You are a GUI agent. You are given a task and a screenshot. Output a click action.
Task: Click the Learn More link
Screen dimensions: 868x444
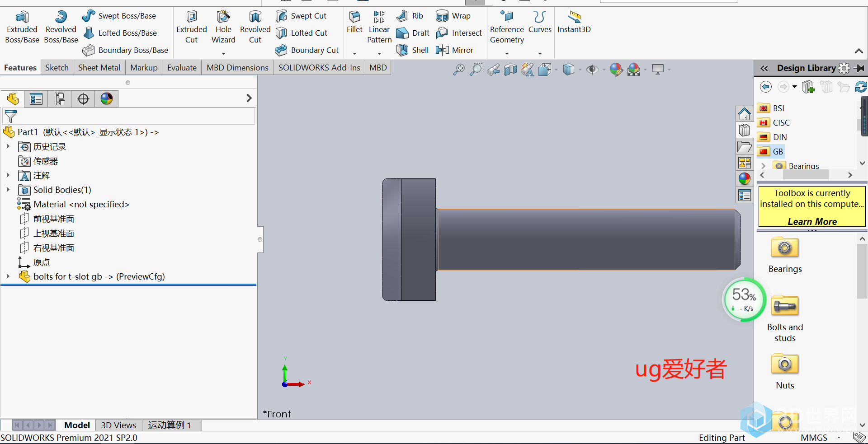point(812,221)
